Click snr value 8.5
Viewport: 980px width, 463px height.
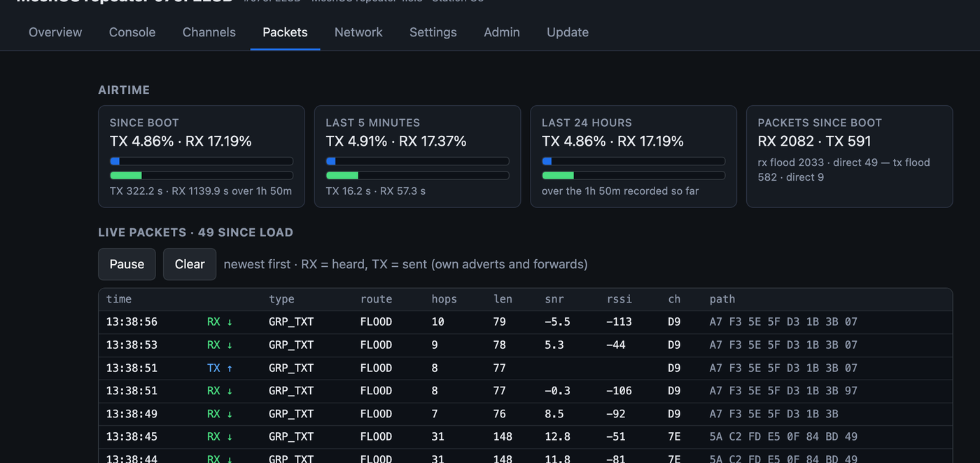[554, 414]
